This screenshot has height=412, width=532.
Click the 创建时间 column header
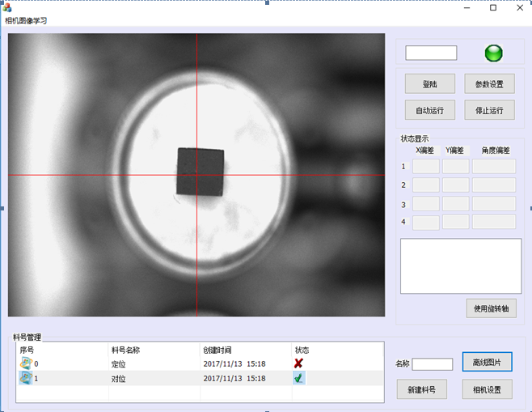245,350
